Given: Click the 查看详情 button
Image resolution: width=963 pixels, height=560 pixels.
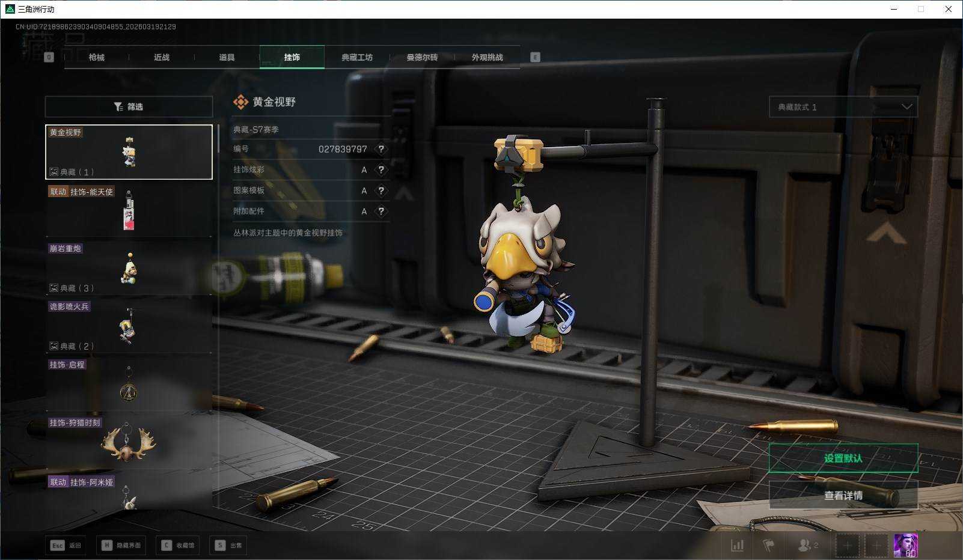Looking at the screenshot, I should 843,496.
